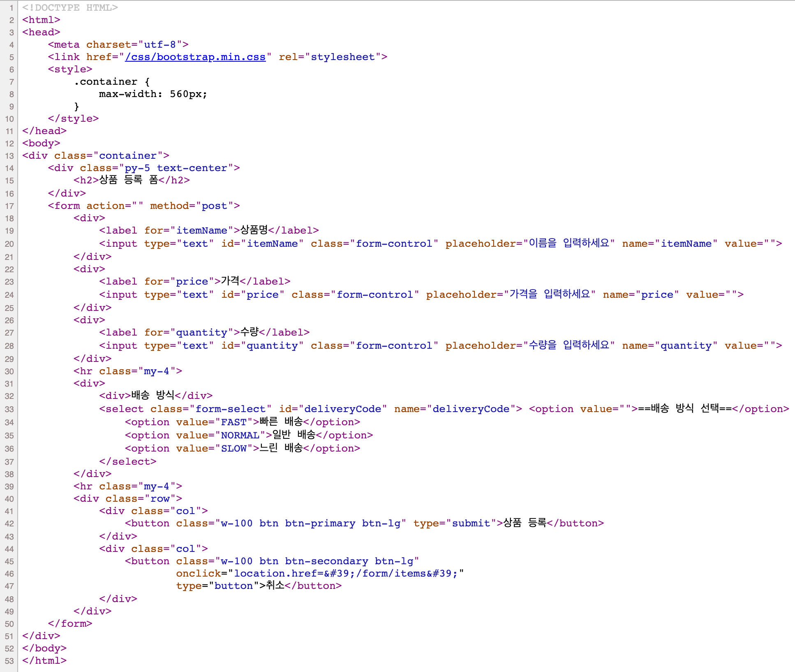Click the form action method post tag
This screenshot has height=672, width=795.
coord(143,206)
